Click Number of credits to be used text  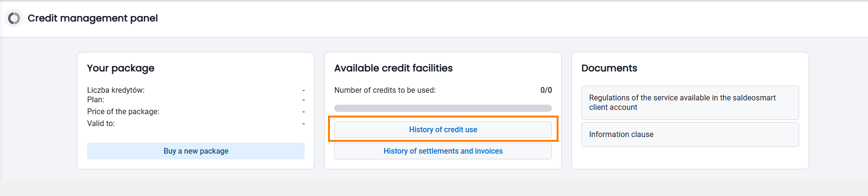(x=385, y=90)
